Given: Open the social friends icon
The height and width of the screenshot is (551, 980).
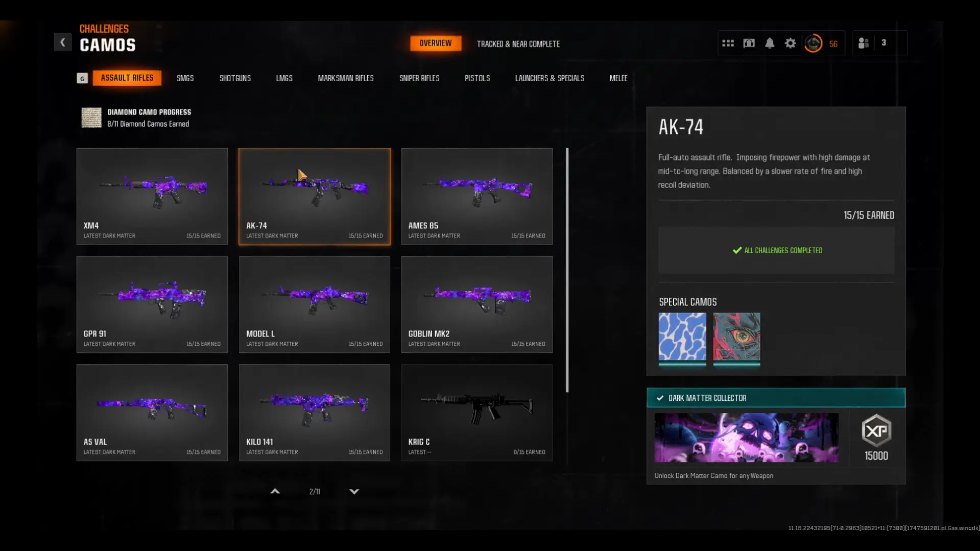Looking at the screenshot, I should pos(863,43).
